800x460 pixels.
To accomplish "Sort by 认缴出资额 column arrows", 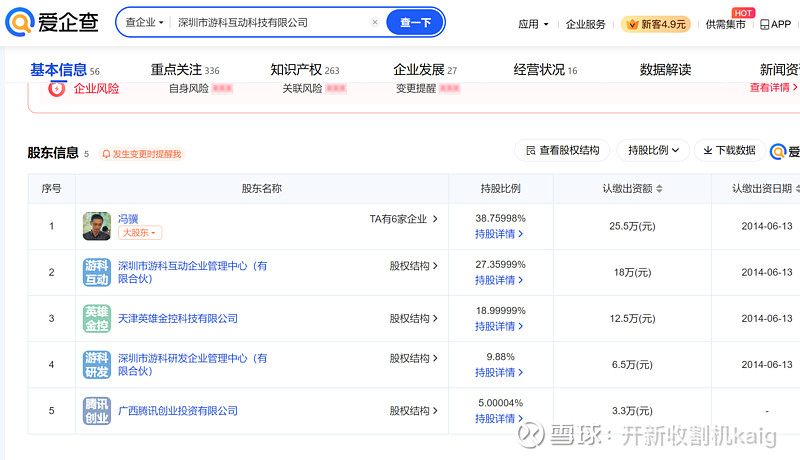I will click(659, 189).
